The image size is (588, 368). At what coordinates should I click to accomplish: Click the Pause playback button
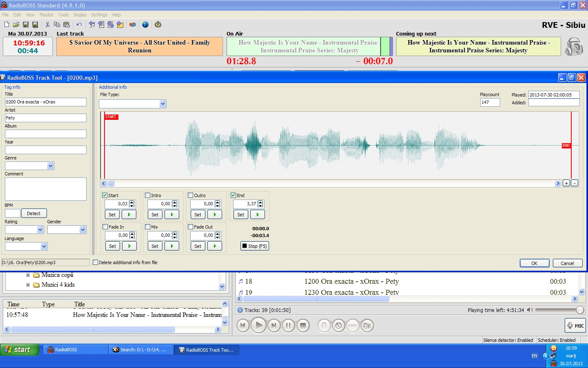click(288, 325)
